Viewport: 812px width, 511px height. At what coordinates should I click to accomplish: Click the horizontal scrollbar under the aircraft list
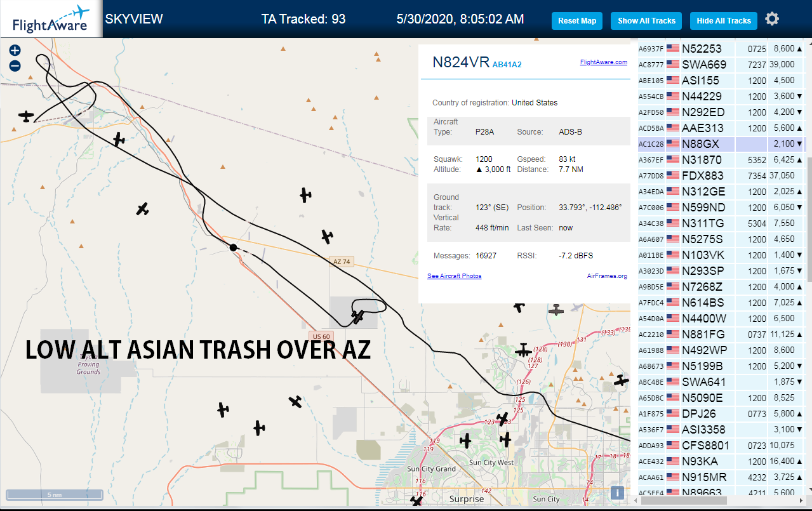click(682, 501)
